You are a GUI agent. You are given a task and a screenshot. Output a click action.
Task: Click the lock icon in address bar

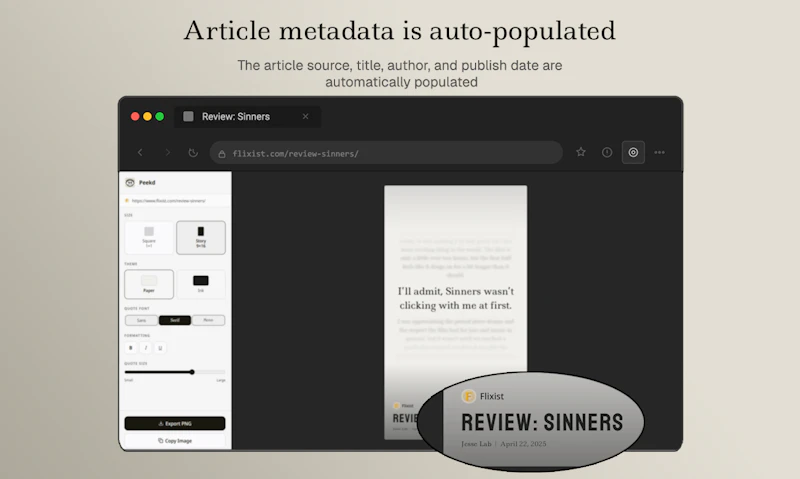(x=222, y=154)
